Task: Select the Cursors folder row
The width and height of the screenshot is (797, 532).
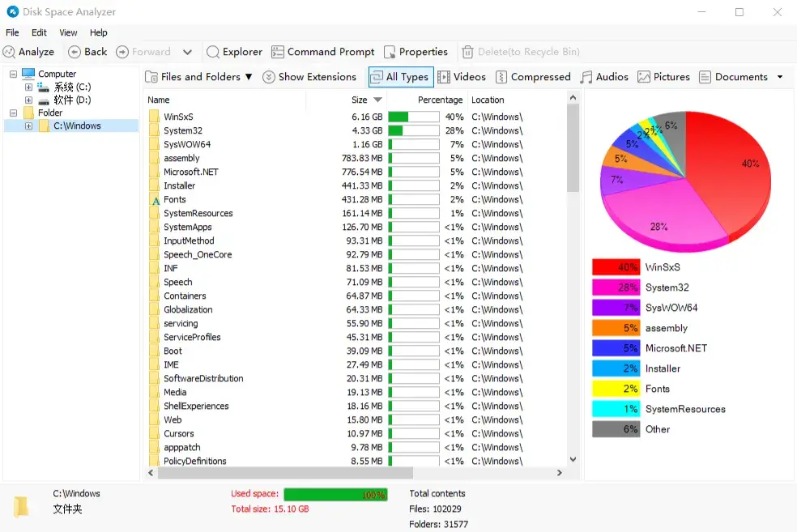Action: 356,433
